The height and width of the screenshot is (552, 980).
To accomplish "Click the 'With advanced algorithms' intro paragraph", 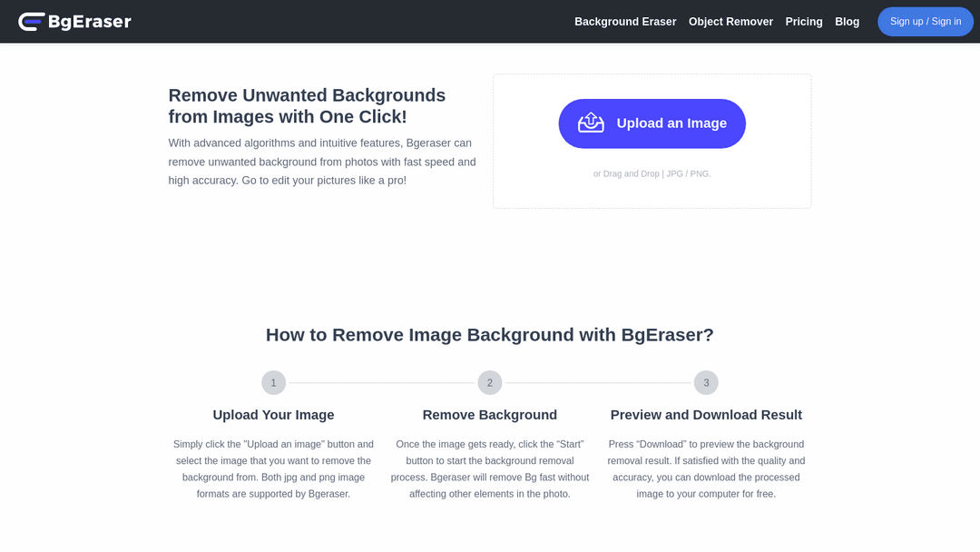I will [x=322, y=162].
